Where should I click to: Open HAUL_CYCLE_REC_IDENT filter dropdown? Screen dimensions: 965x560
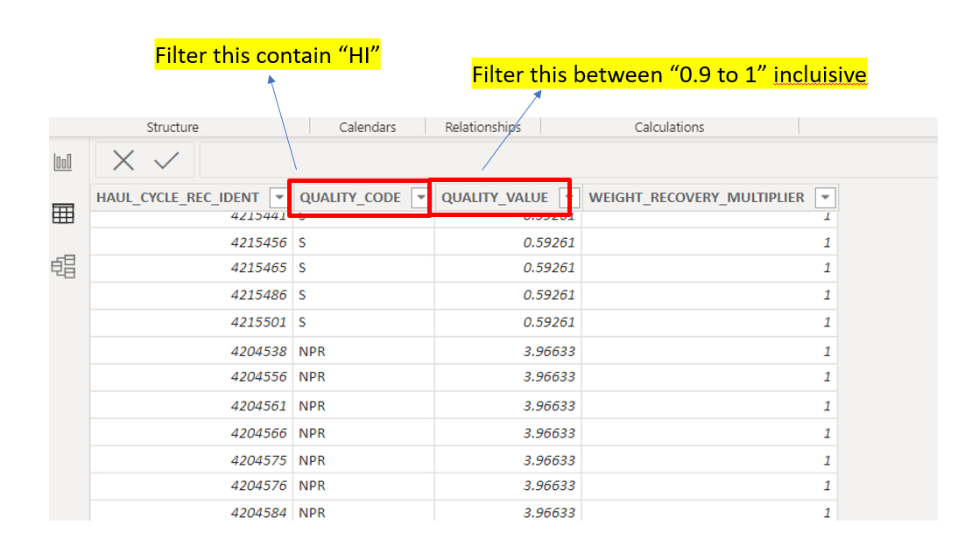[278, 198]
